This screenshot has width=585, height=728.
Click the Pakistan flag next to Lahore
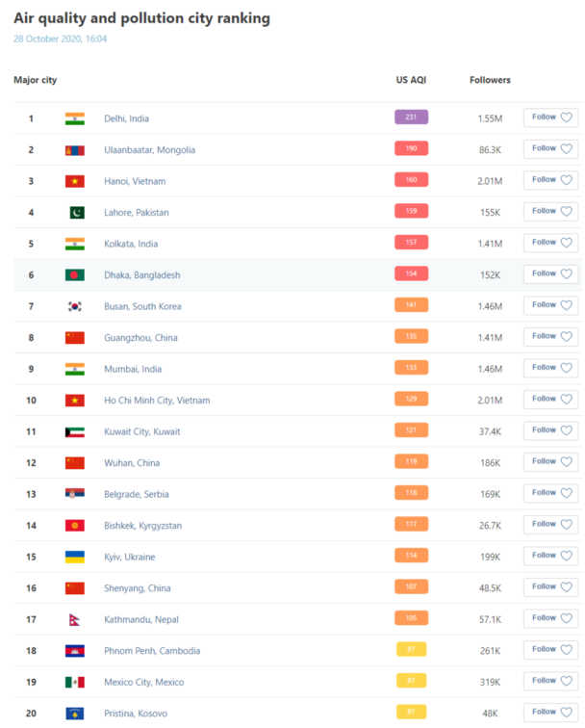(75, 213)
